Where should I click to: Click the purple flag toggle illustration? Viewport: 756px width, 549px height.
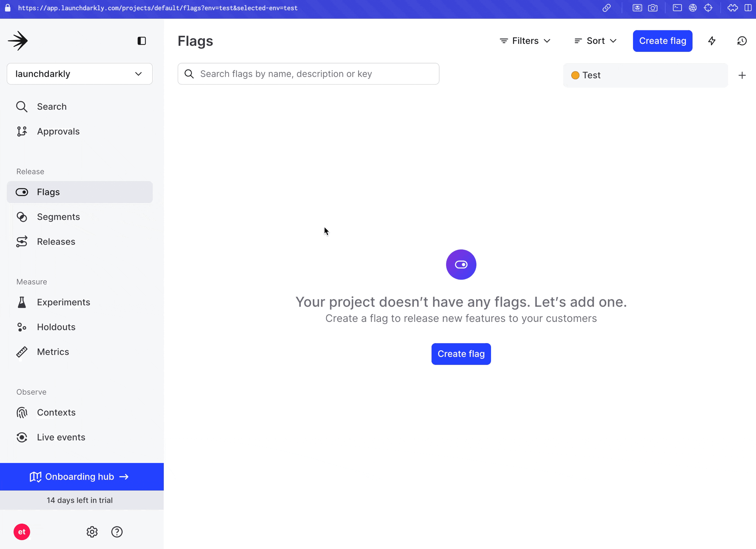point(461,264)
